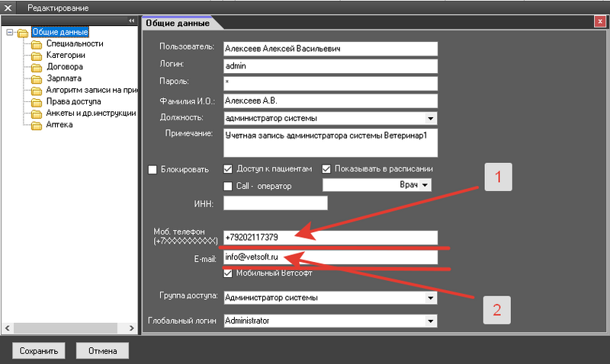Click the Сохранить button
The height and width of the screenshot is (364, 610).
(39, 351)
